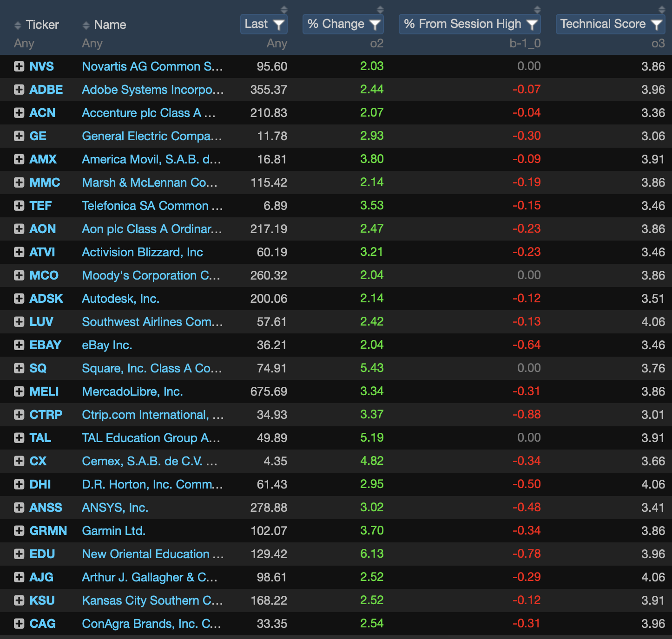This screenshot has height=639, width=672.
Task: Click the plus icon beside CX
Action: point(19,461)
